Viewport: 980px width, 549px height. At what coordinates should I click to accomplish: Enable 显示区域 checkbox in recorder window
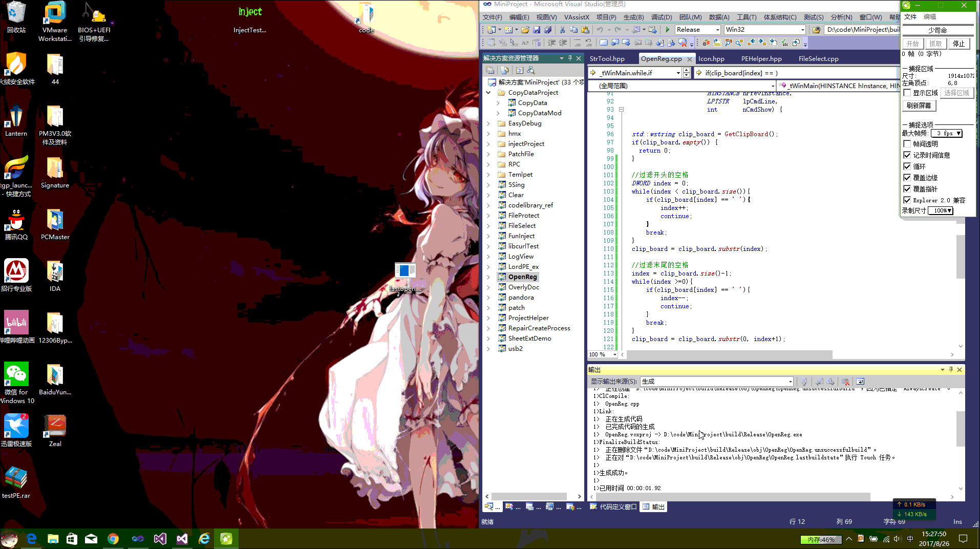[x=907, y=93]
